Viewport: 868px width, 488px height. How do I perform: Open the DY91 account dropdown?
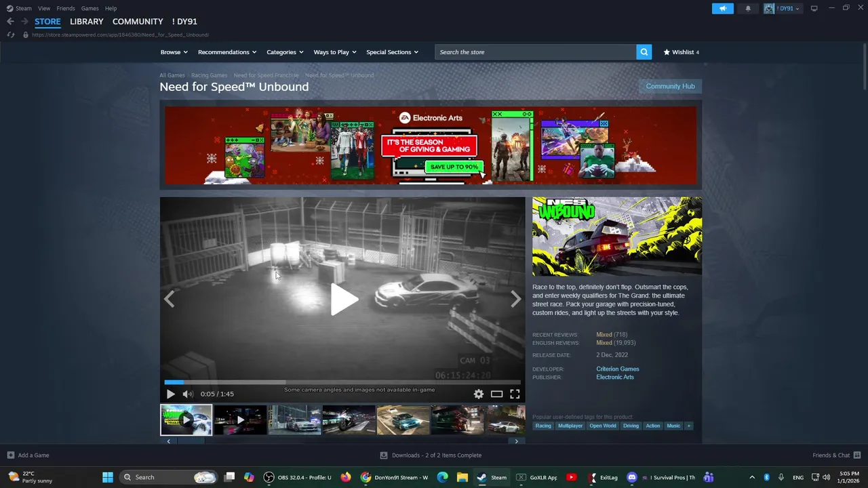click(783, 8)
